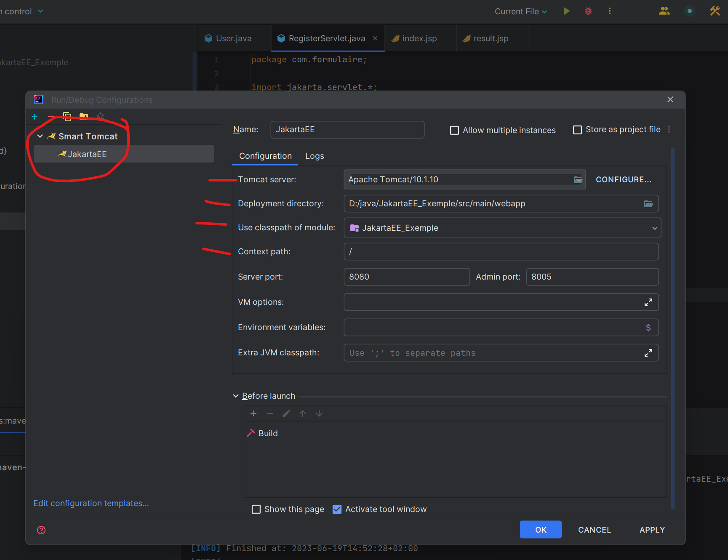The image size is (728, 560).
Task: Click the CONFIGURE... button for Tomcat
Action: coord(624,180)
